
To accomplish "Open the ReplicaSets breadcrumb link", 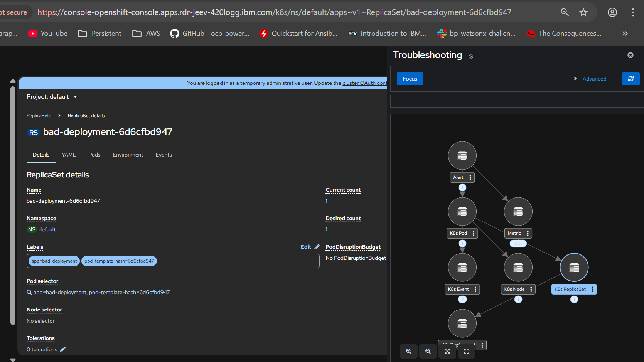I will click(x=39, y=116).
